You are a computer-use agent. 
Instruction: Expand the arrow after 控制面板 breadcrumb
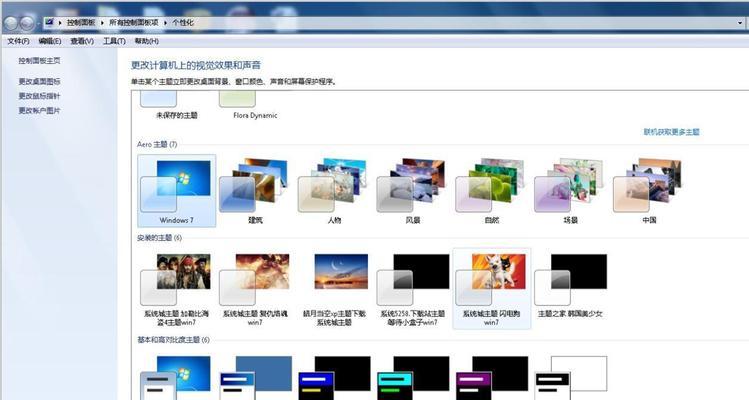pyautogui.click(x=102, y=22)
